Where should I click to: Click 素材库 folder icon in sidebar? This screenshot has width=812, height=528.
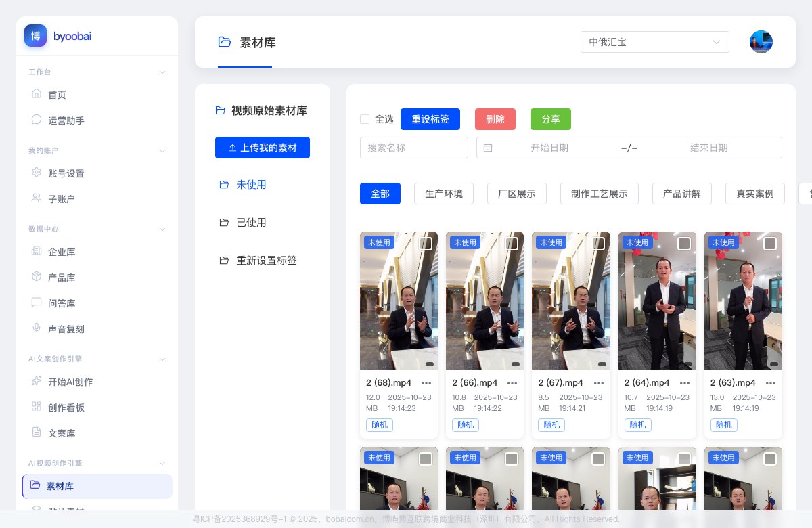[x=35, y=485]
